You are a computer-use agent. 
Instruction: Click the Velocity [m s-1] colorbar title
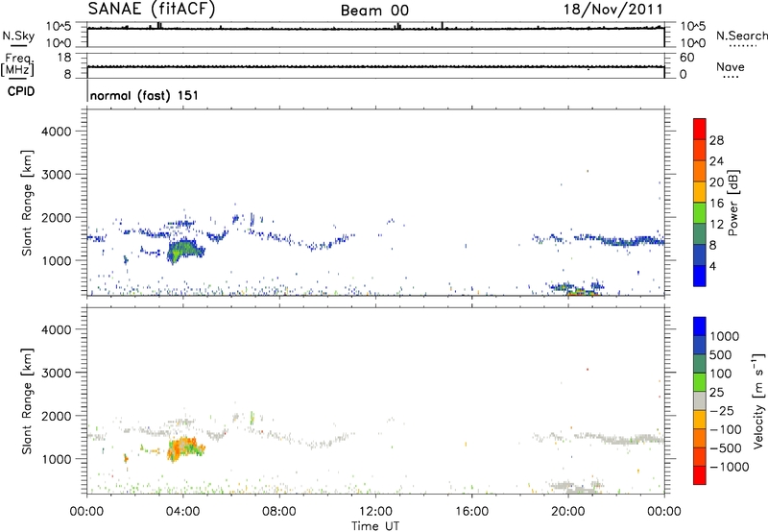coord(758,401)
